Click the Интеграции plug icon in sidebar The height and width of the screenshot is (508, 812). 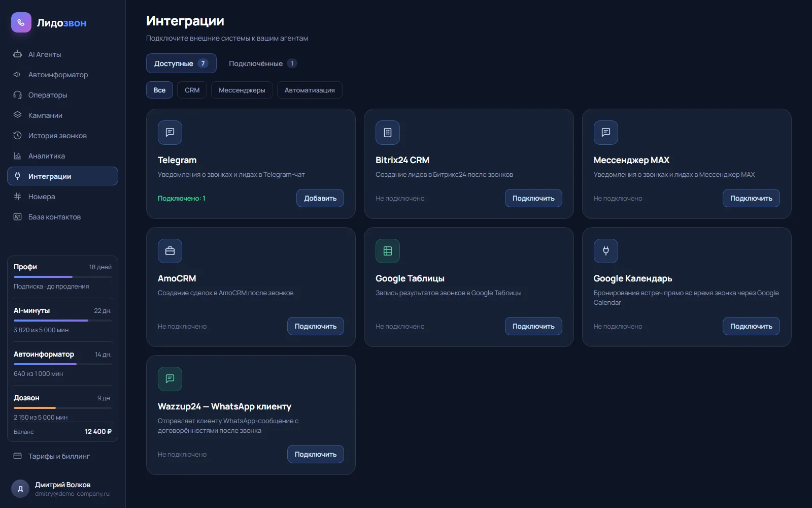tap(17, 176)
